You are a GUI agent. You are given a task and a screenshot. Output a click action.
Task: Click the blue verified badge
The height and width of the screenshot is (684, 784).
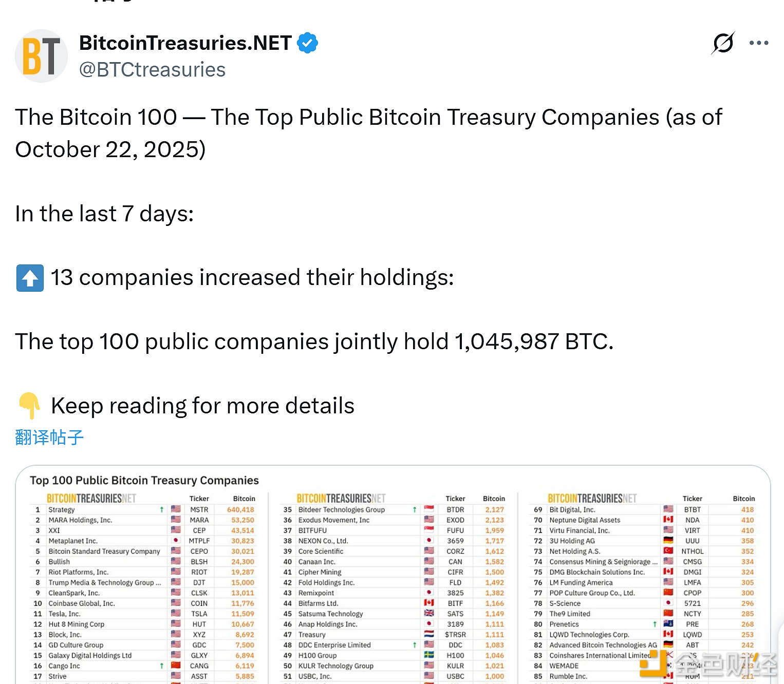[308, 43]
